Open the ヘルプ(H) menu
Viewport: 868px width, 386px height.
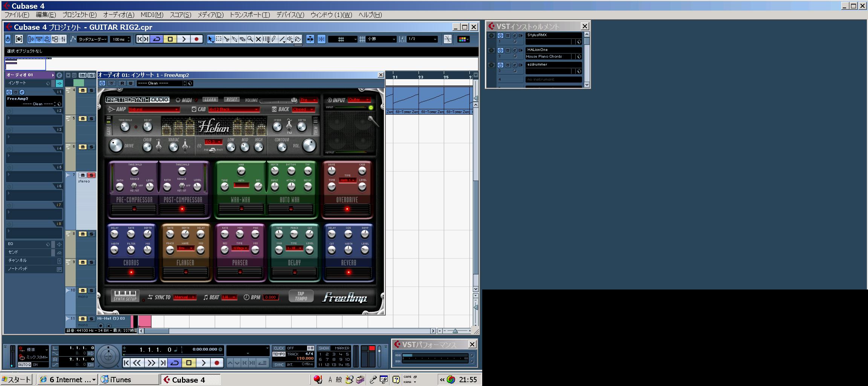tap(370, 15)
